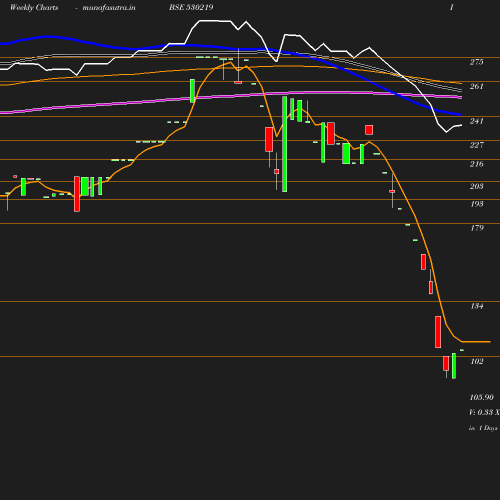Select the 134 price level label

[476, 306]
